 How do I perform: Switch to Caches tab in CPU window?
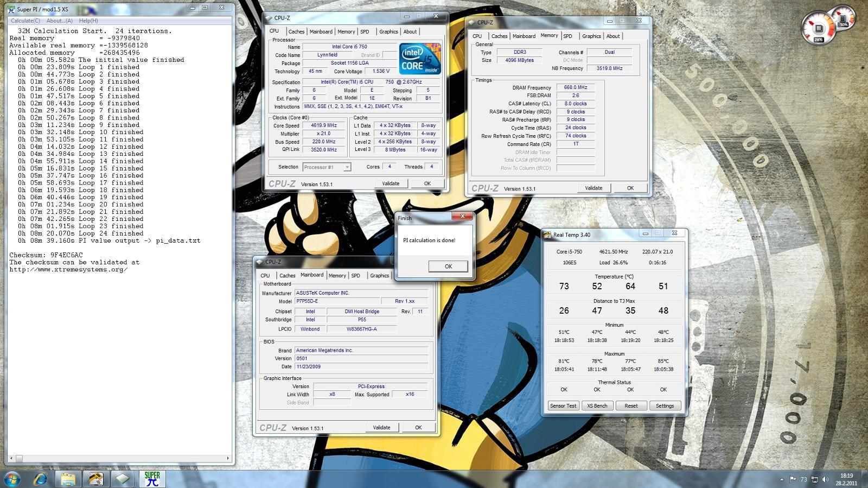[x=296, y=31]
